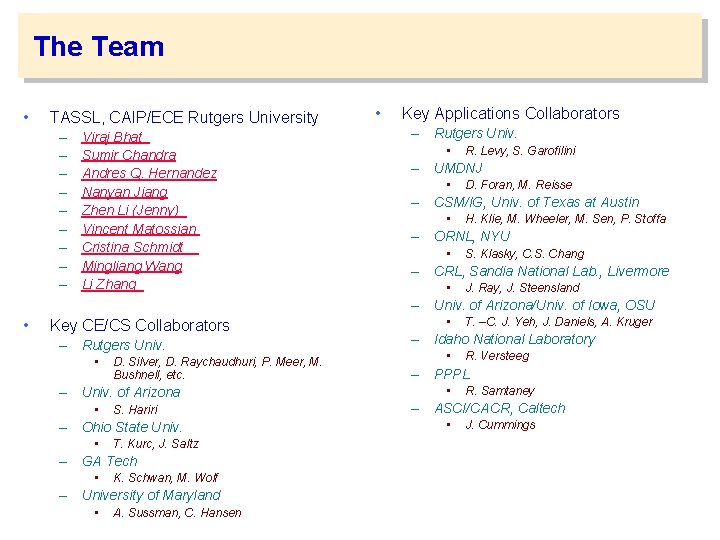
Task: Click 'Ohio State Univ.' entry
Action: 132,427
